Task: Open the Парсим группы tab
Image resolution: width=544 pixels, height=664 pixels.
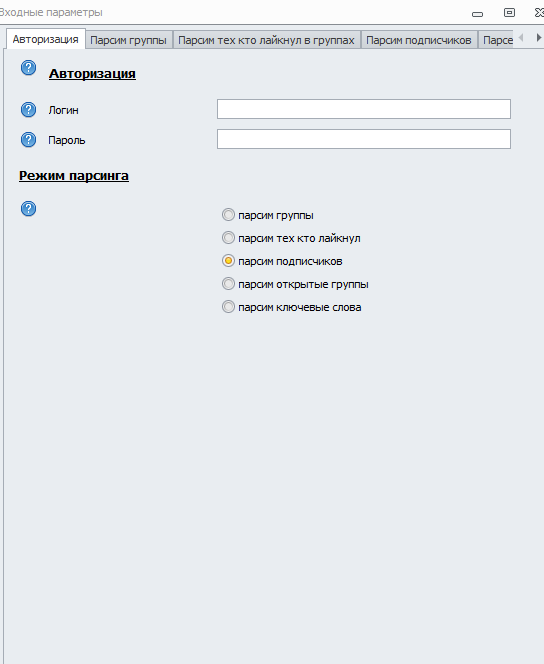Action: click(x=129, y=40)
